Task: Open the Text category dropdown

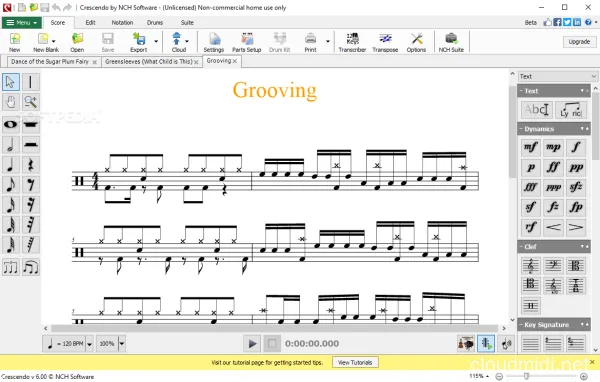Action: 558,76
